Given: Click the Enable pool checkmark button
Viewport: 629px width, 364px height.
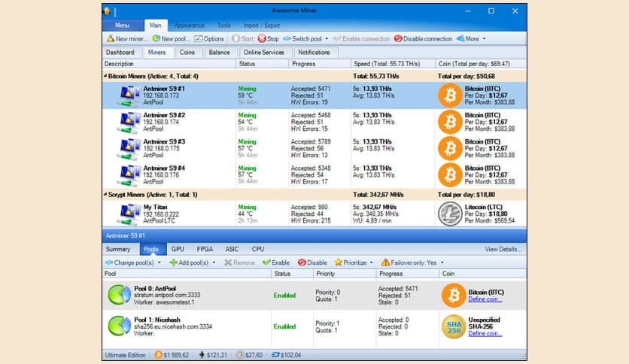Looking at the screenshot, I should pyautogui.click(x=276, y=262).
